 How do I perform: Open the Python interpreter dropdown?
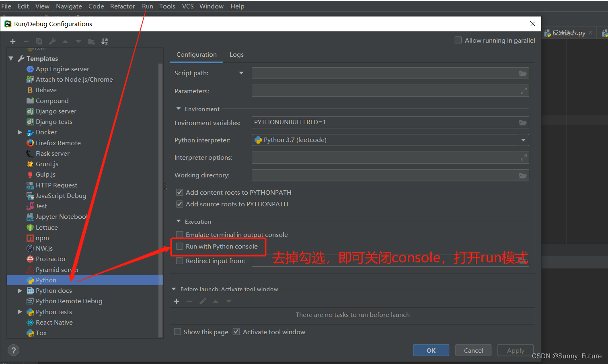point(523,140)
